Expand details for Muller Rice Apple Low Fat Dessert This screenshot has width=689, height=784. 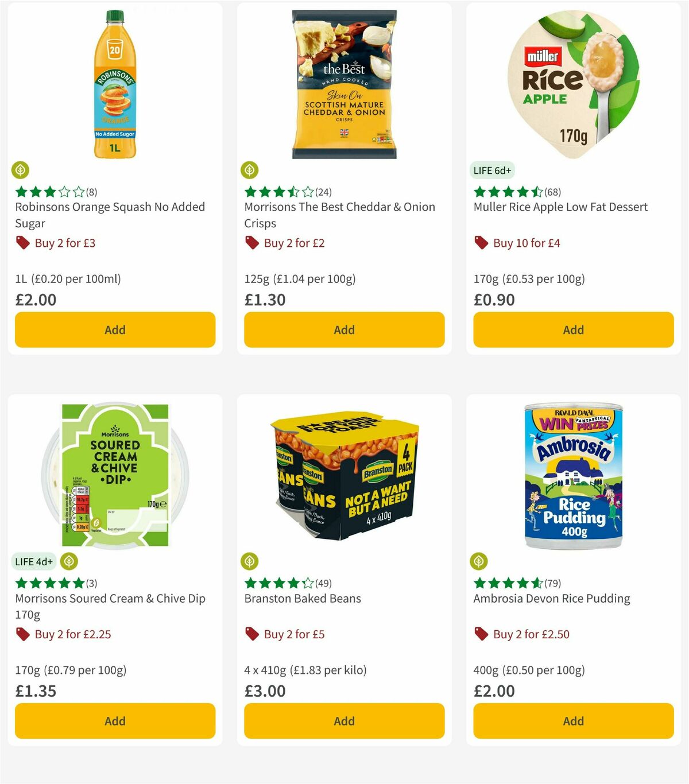click(560, 207)
